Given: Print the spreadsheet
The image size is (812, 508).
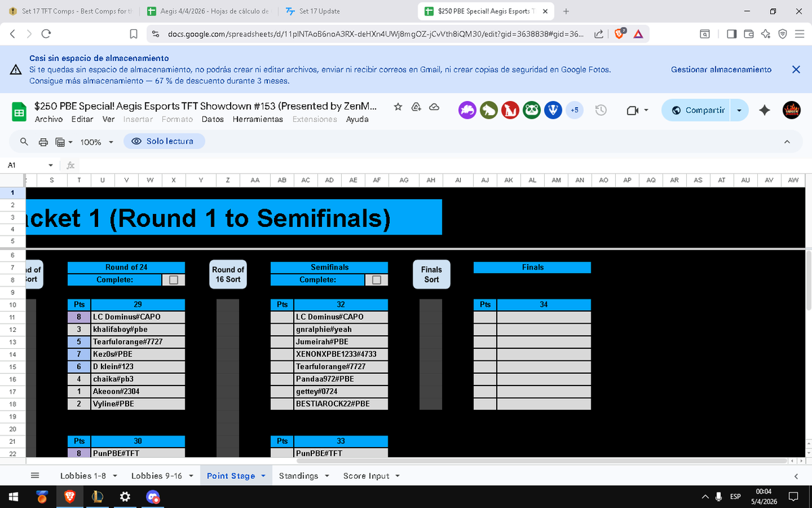Looking at the screenshot, I should pyautogui.click(x=43, y=142).
